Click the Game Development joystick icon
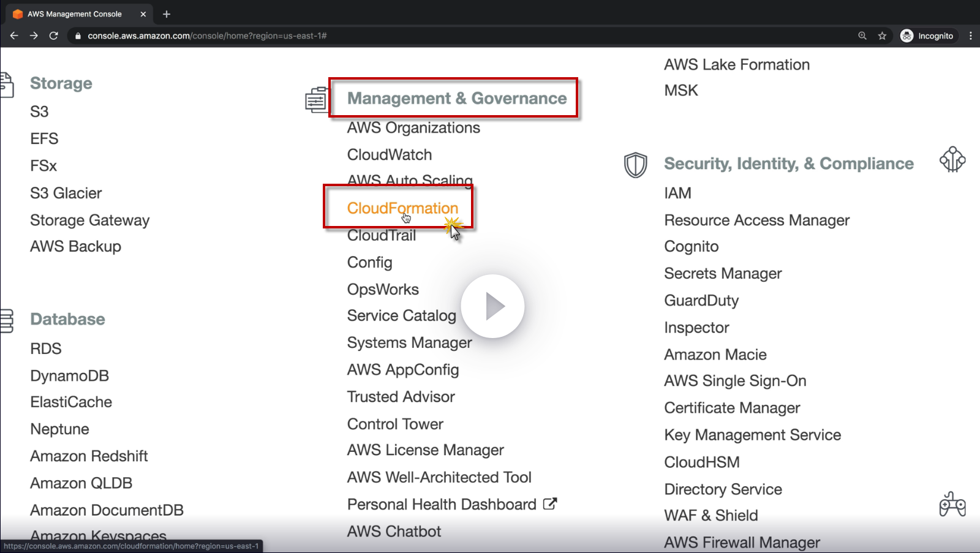980x553 pixels. pyautogui.click(x=952, y=504)
